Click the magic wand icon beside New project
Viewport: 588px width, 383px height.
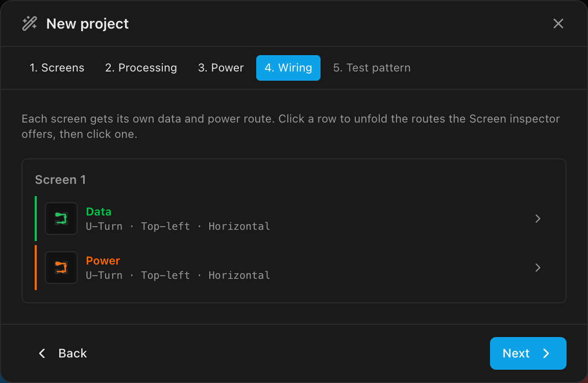(x=30, y=23)
